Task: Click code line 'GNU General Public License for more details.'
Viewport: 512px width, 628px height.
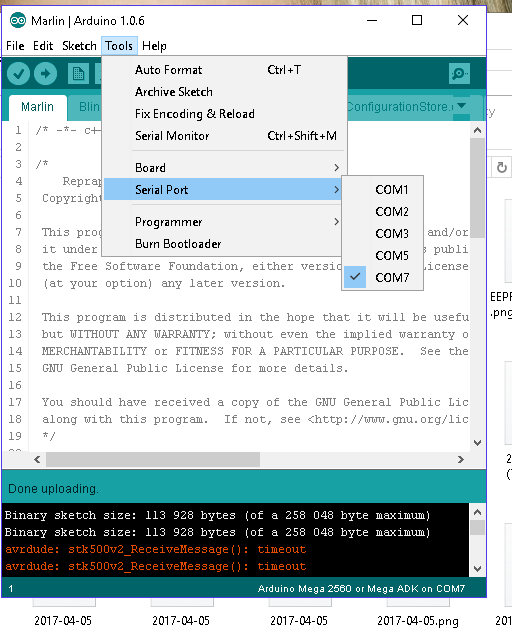Action: (x=195, y=368)
